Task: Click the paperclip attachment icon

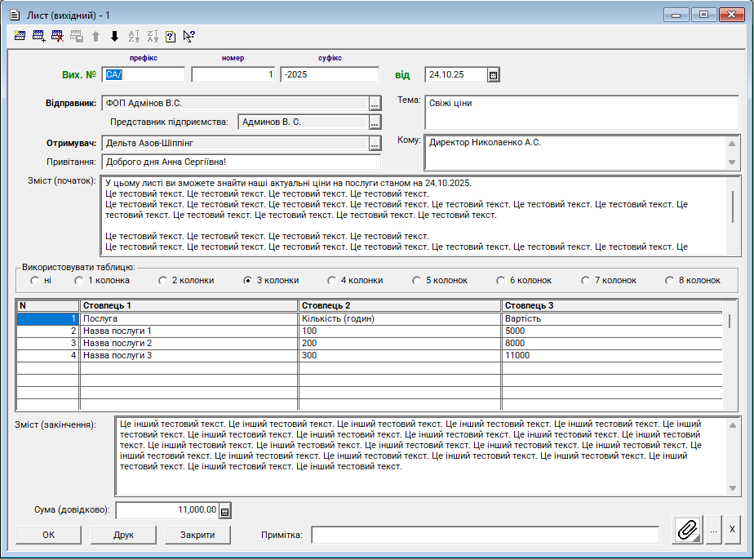Action: (688, 529)
